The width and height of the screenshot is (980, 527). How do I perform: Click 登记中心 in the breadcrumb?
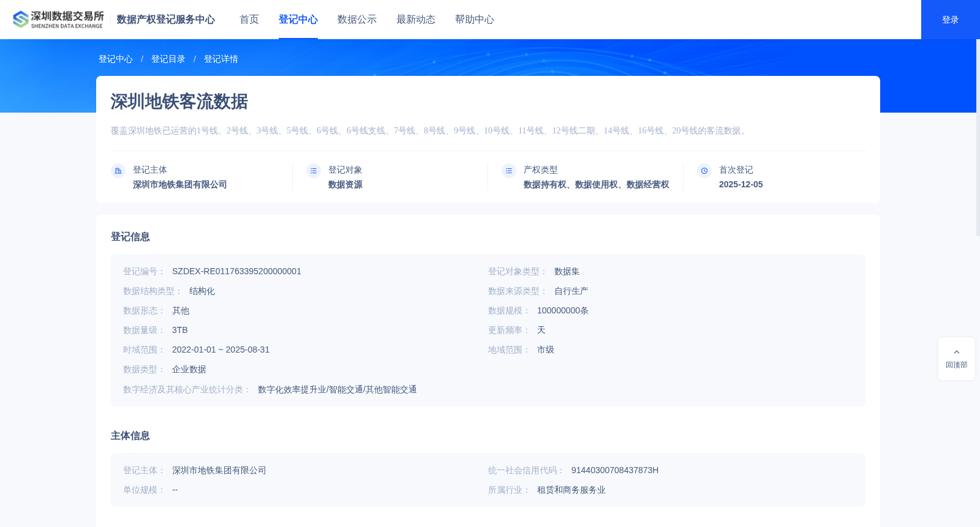coord(116,59)
